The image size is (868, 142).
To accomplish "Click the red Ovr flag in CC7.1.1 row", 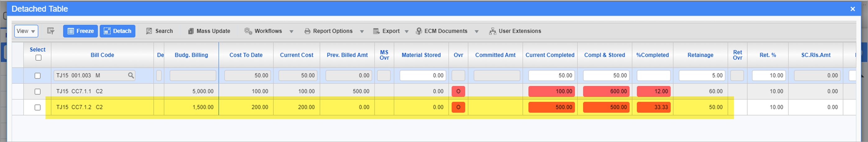I will pos(458,92).
